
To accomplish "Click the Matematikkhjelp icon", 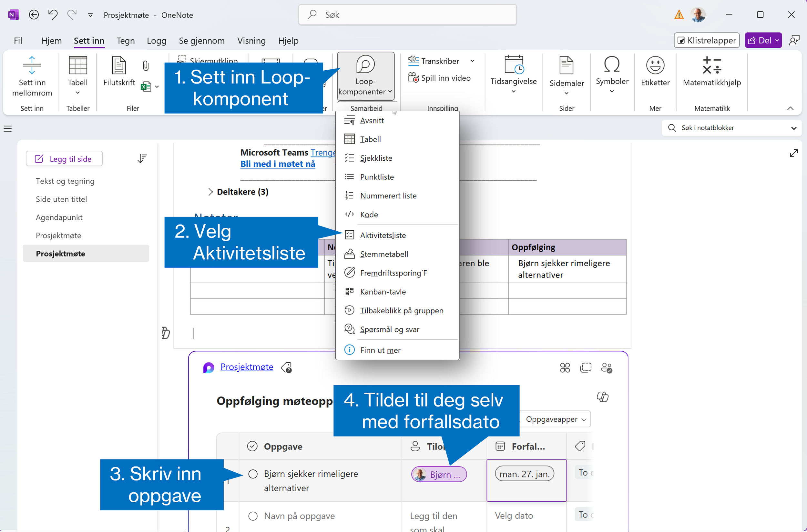I will click(711, 65).
